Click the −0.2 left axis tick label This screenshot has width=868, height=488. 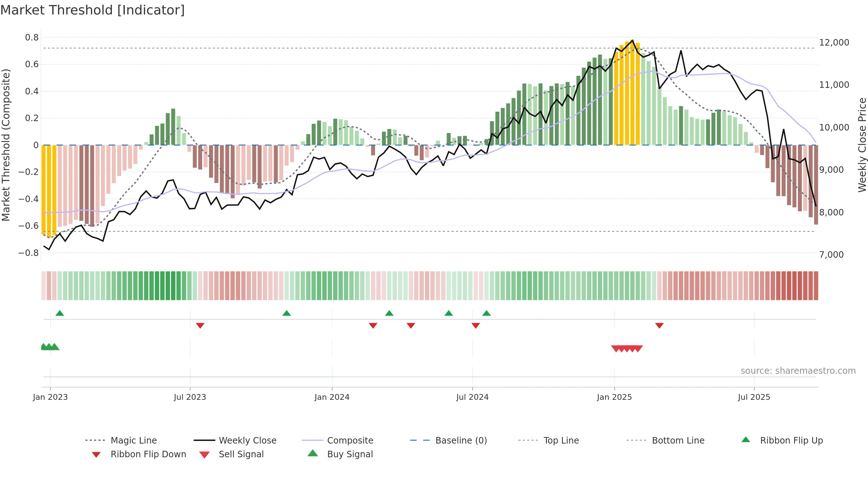[x=29, y=172]
